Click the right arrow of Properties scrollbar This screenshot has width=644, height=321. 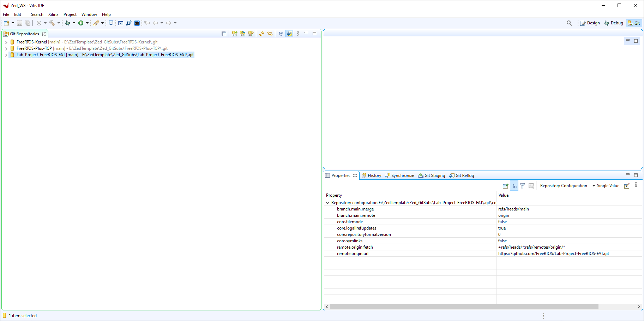pos(639,307)
